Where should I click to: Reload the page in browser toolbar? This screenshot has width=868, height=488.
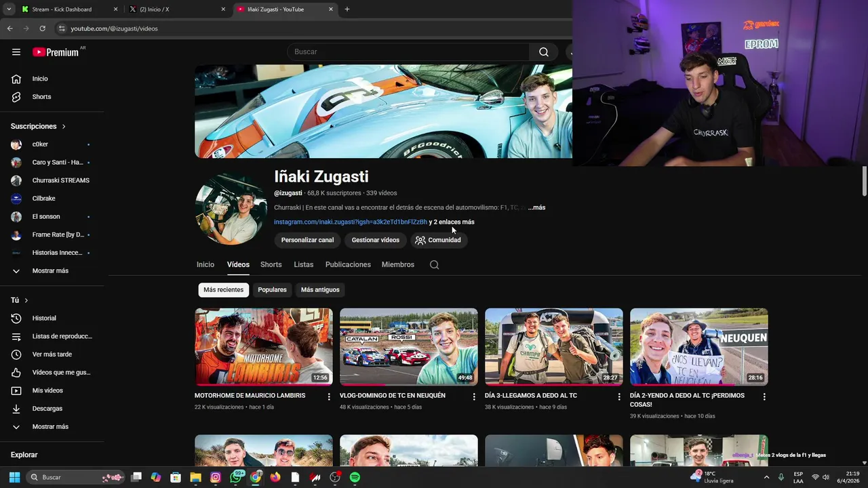42,28
